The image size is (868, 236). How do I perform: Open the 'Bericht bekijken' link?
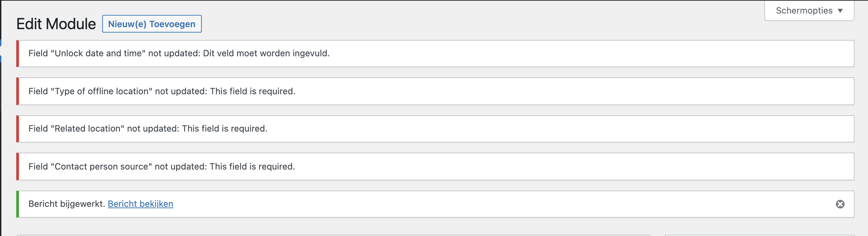coord(140,204)
